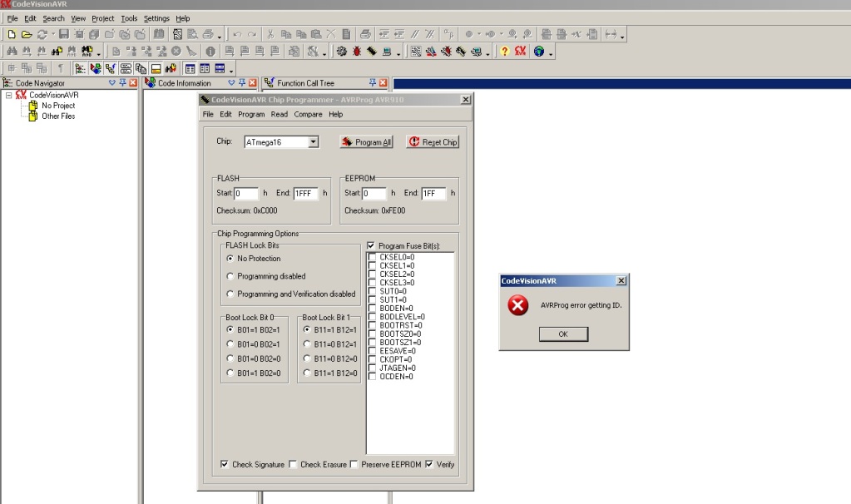The height and width of the screenshot is (504, 851).
Task: Pin the Code Information panel
Action: click(x=242, y=82)
